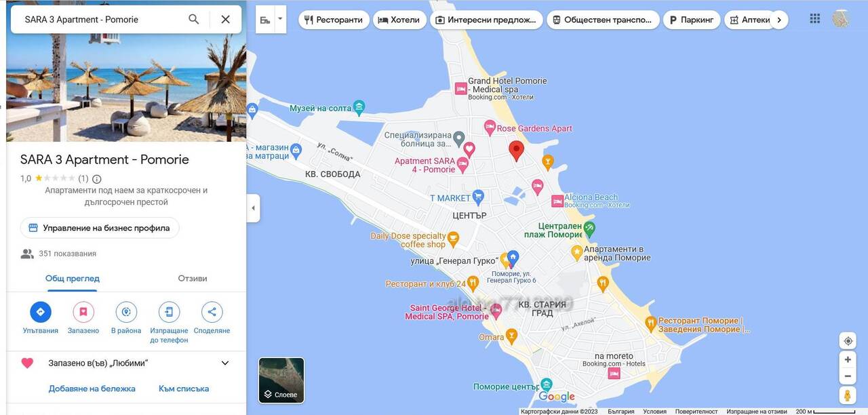Screen dimensions: 868x415
Task: Show more category chips arrow
Action: pos(778,20)
